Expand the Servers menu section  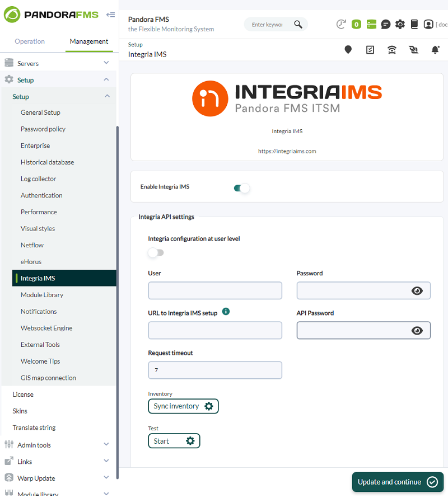(x=106, y=63)
